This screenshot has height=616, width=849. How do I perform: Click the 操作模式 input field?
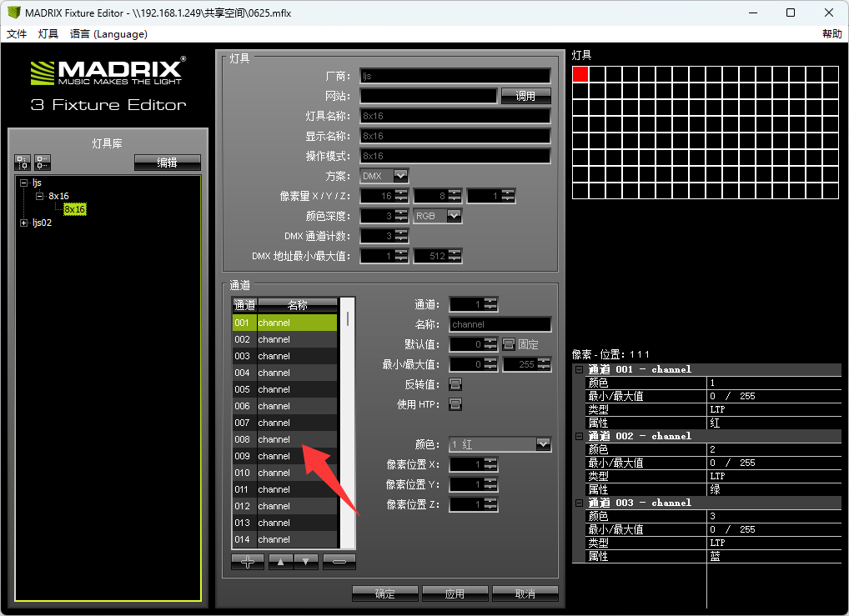pyautogui.click(x=455, y=156)
